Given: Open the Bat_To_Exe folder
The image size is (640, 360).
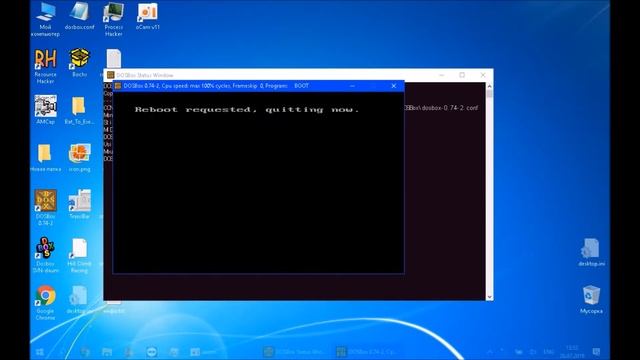Looking at the screenshot, I should 79,110.
